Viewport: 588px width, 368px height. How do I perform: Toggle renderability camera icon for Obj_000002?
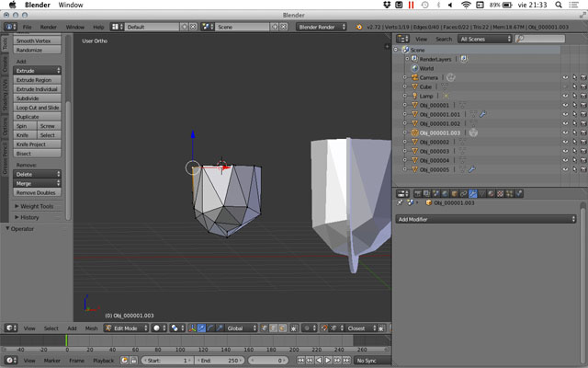pos(583,142)
